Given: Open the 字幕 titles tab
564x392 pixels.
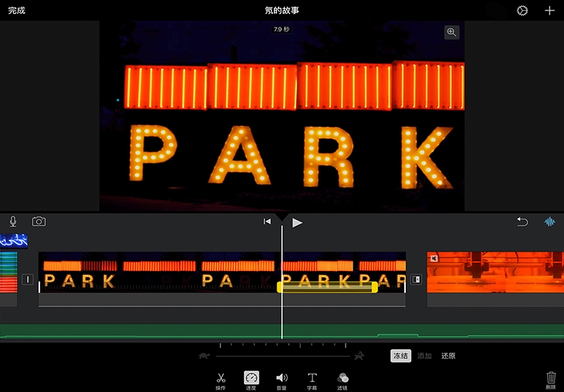Looking at the screenshot, I should point(312,380).
